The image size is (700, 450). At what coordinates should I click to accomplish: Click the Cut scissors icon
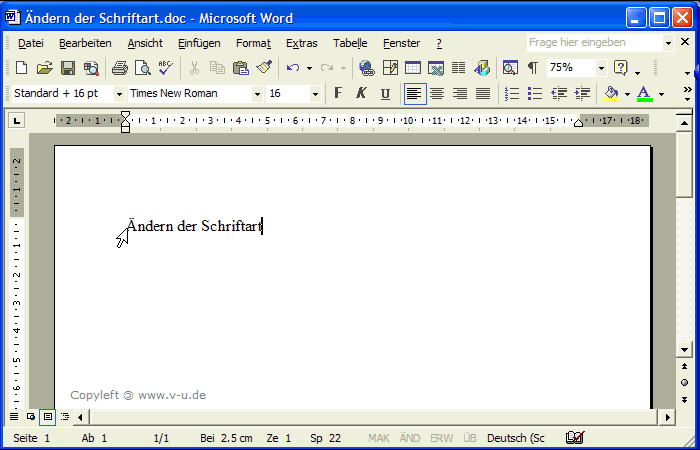coord(194,68)
